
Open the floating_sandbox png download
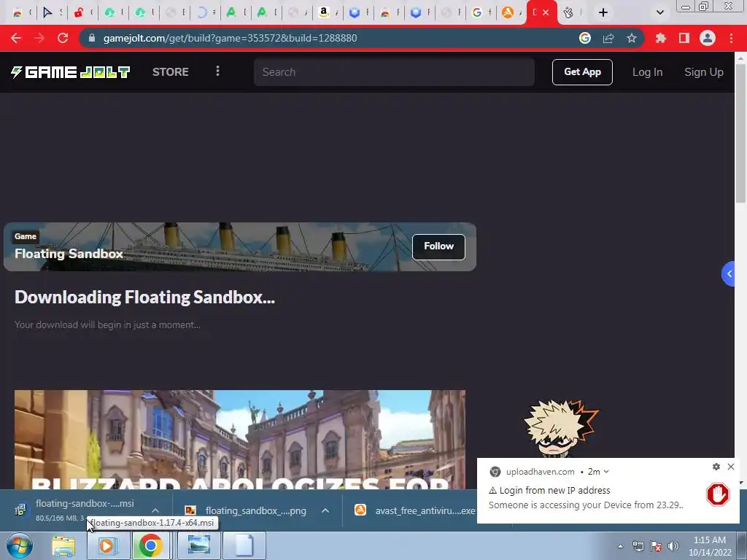click(x=246, y=510)
